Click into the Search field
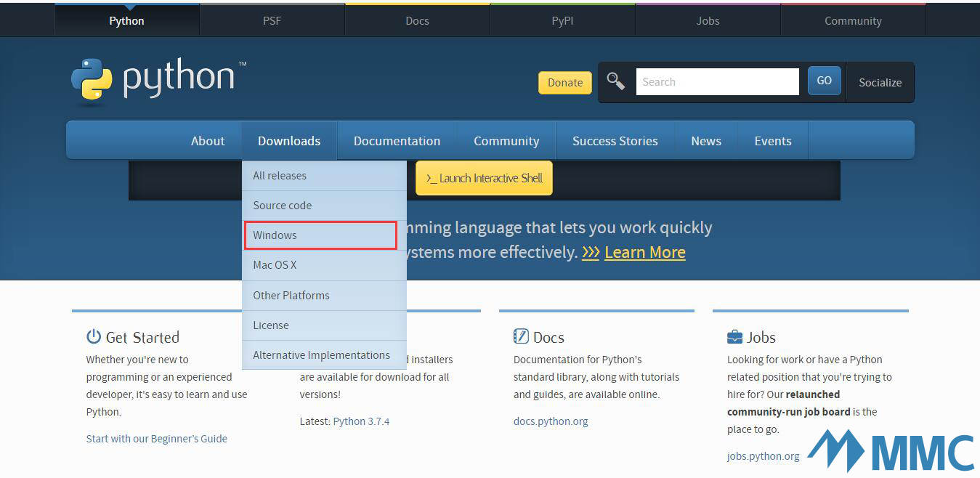Viewport: 980px width, 478px height. tap(718, 82)
